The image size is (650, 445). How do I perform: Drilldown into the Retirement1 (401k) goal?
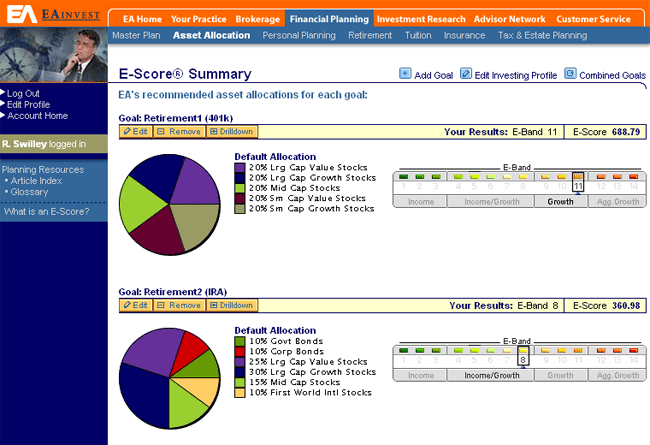pyautogui.click(x=232, y=131)
